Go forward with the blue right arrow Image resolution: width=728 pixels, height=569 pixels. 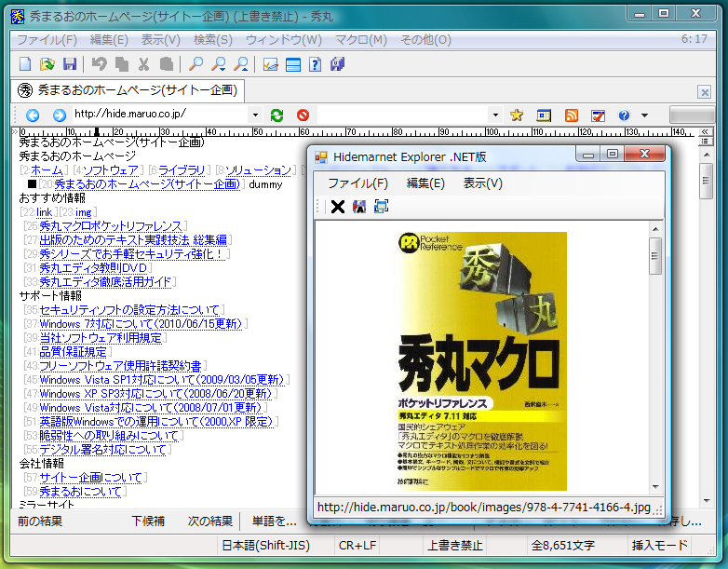pyautogui.click(x=59, y=115)
